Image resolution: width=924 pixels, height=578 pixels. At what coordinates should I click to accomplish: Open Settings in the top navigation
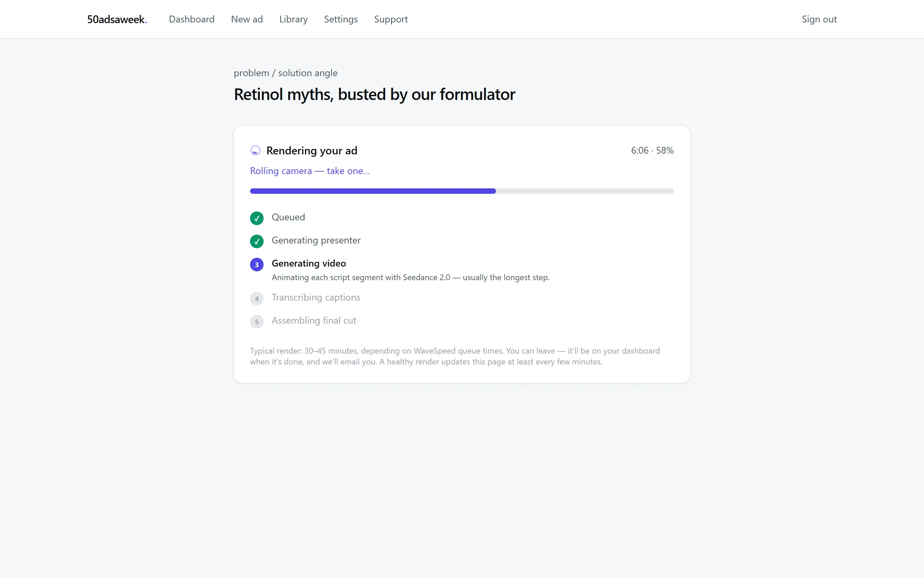tap(341, 19)
